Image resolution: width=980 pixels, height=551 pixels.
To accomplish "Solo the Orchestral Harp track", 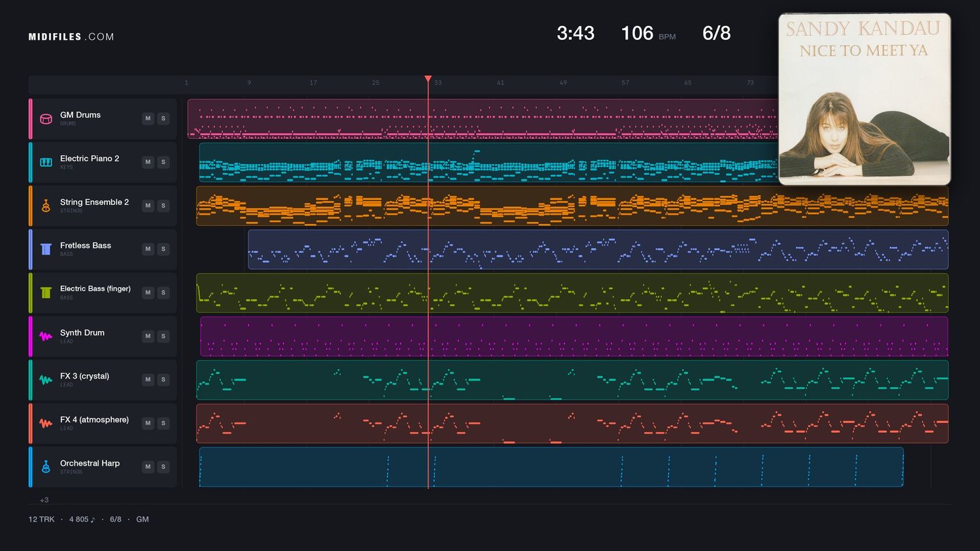I will pyautogui.click(x=163, y=467).
